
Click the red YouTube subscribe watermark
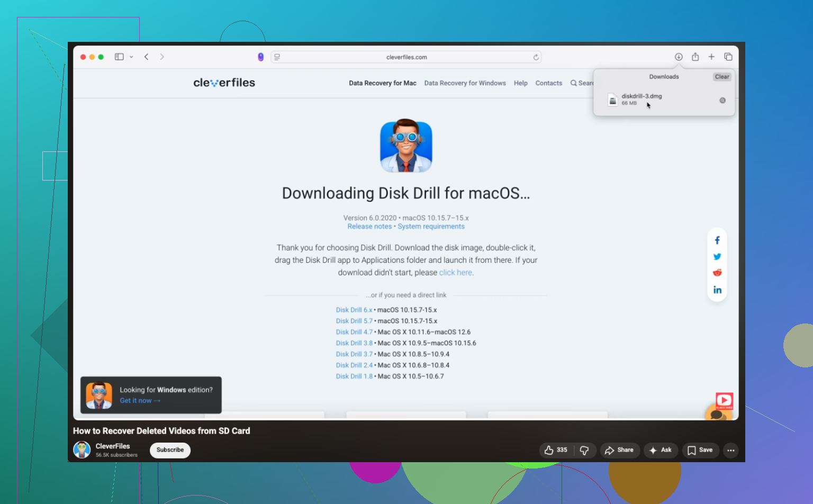click(724, 401)
